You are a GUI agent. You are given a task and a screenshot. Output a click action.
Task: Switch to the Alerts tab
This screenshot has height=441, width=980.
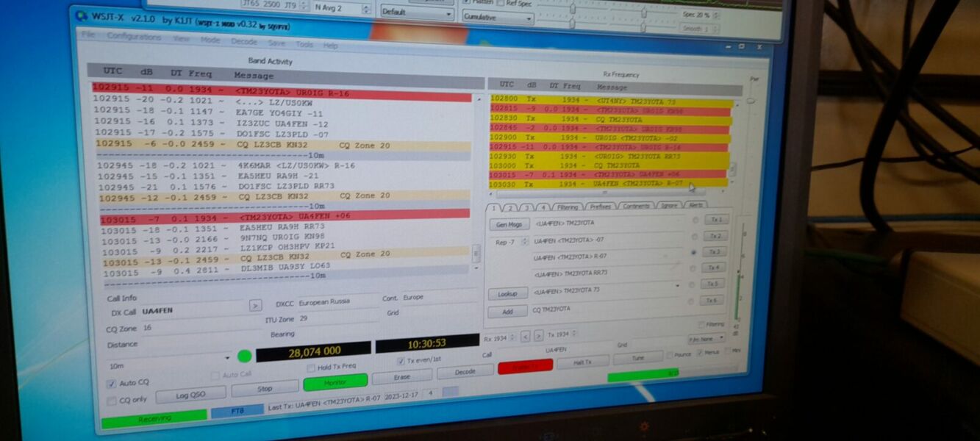pos(695,206)
